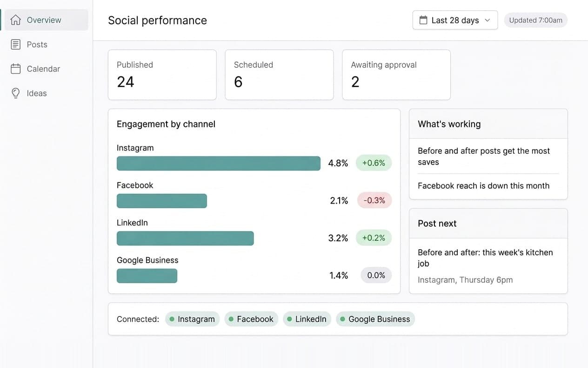Screen dimensions: 588x368
Task: Click the 4.8% engagement value
Action: (x=338, y=163)
